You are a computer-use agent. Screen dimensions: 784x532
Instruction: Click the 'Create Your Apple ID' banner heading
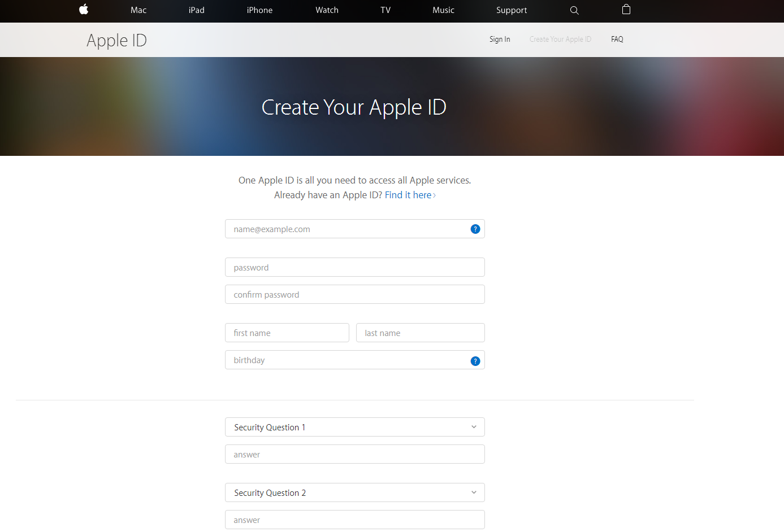(354, 107)
